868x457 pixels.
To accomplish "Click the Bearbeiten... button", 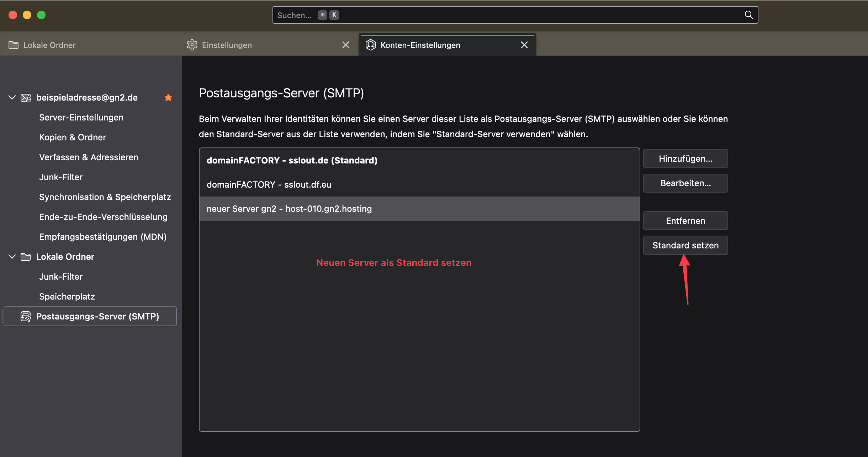I will pos(686,183).
